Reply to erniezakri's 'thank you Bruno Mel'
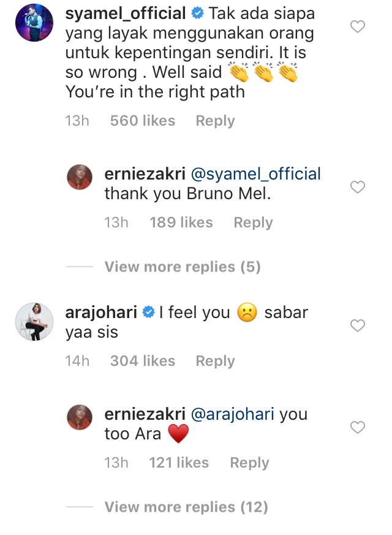This screenshot has width=392, height=535. tap(253, 222)
